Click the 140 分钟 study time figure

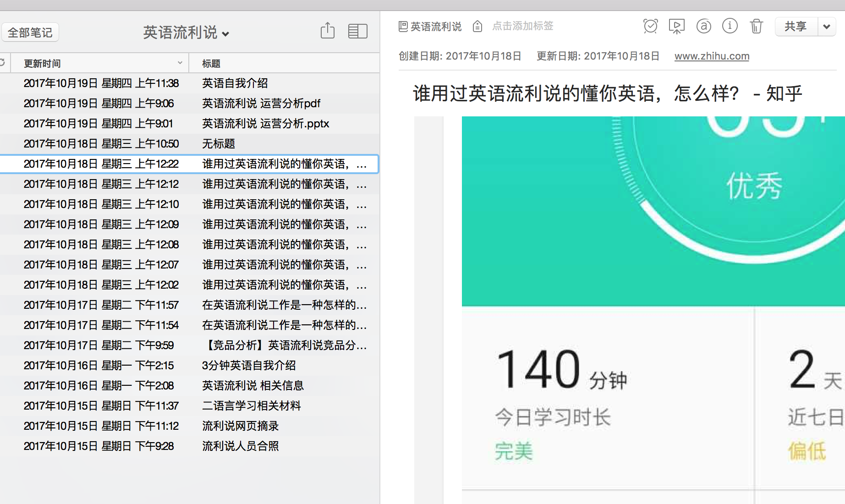point(561,369)
